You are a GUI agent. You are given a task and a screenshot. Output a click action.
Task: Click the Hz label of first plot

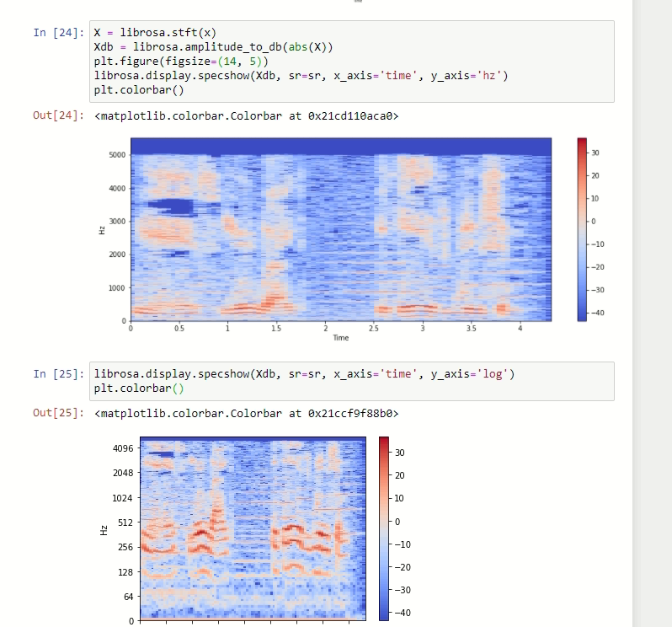point(102,230)
